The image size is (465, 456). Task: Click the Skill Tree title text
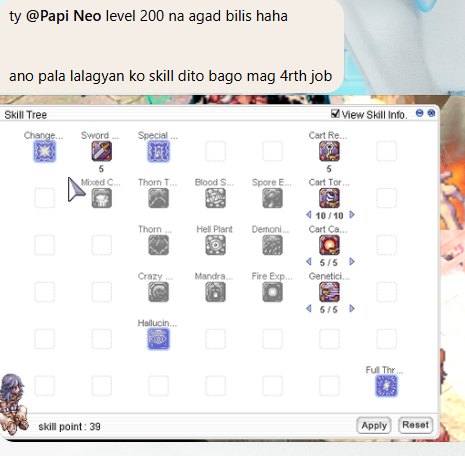26,115
